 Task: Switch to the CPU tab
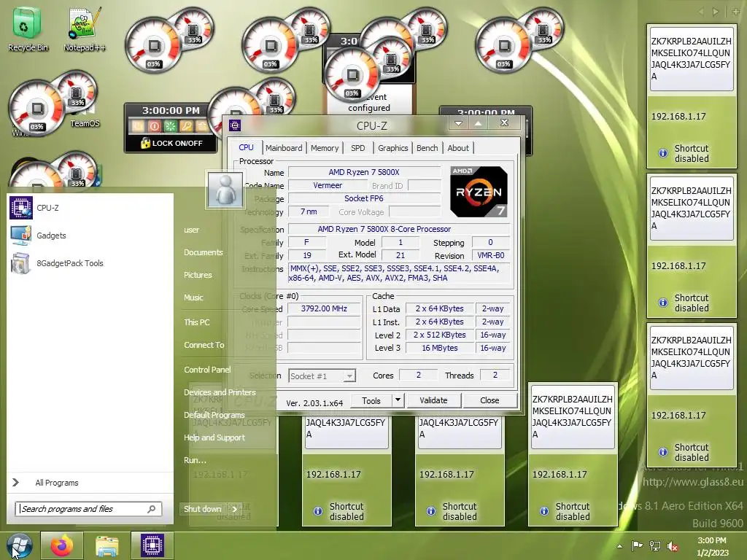point(246,147)
